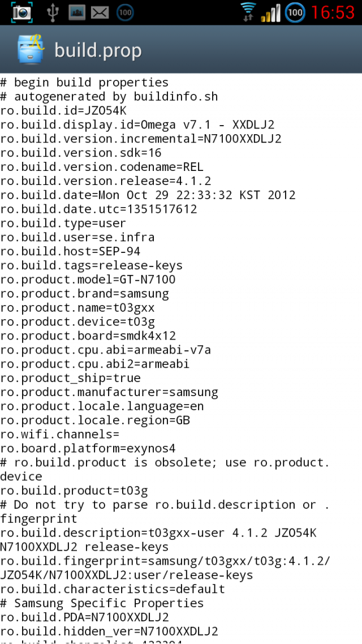This screenshot has height=644, width=362.
Task: Tap the screenshot capture notification icon
Action: click(21, 12)
